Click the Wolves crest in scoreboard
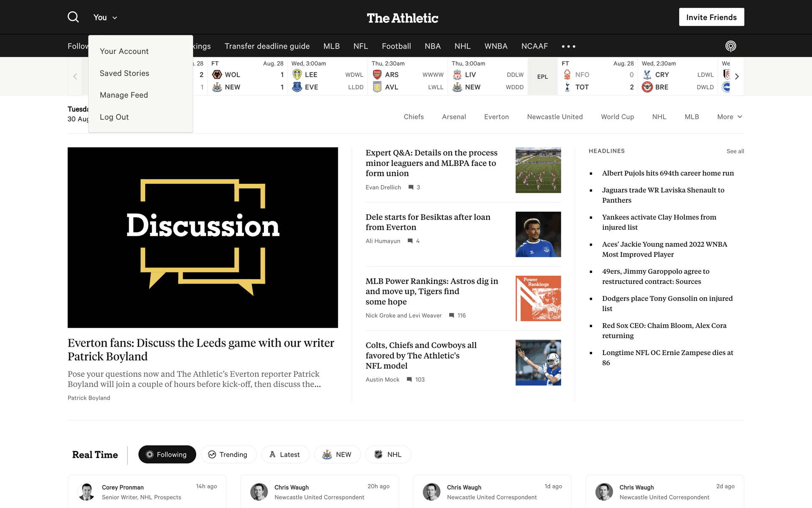812x508 pixels. coord(217,75)
